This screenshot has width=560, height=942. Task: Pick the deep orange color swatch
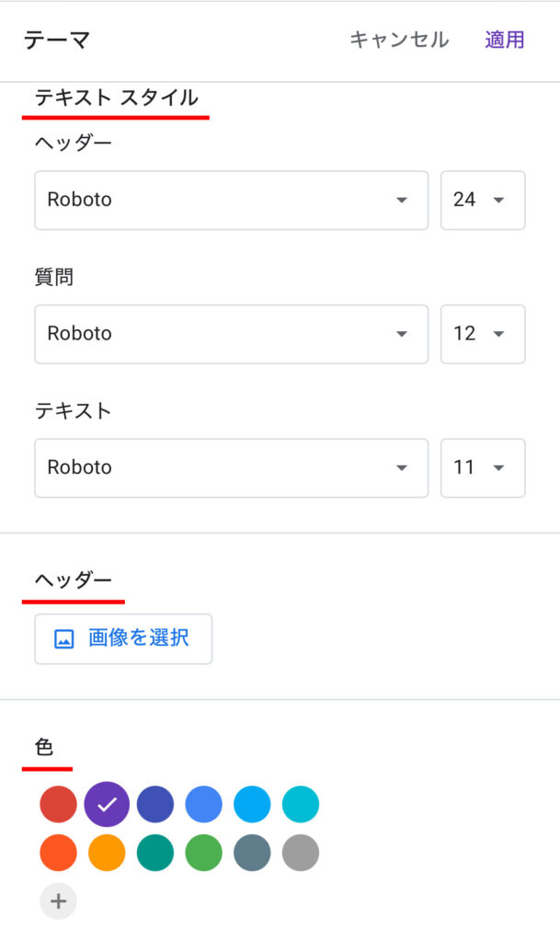point(59,853)
